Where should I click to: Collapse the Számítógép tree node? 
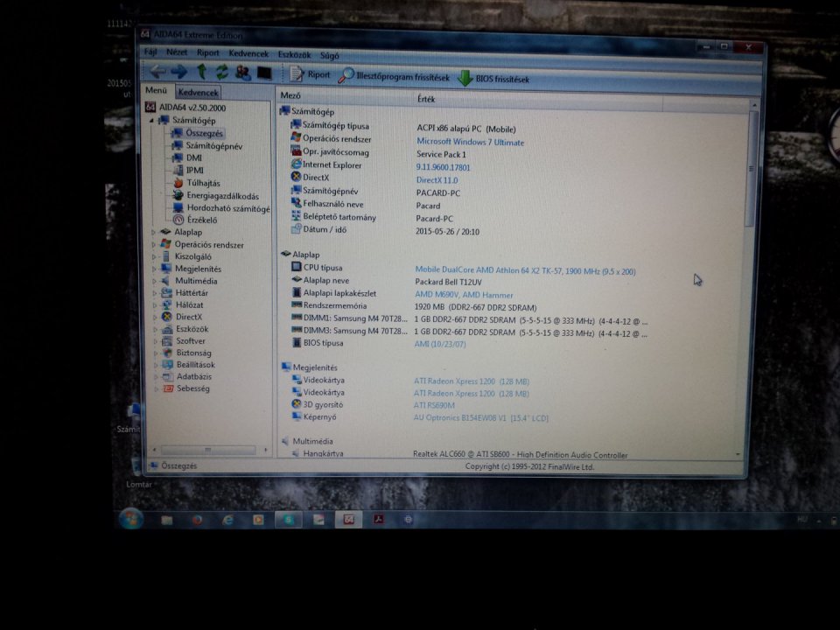[x=151, y=121]
